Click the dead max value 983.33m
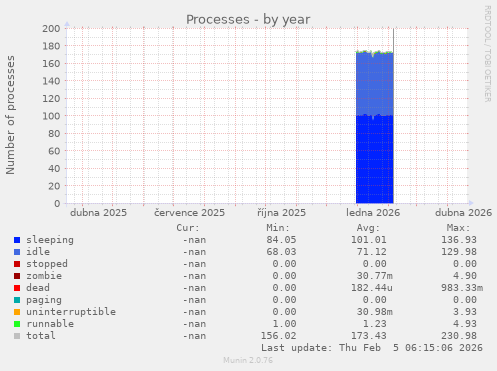This screenshot has width=497, height=371. tap(462, 288)
